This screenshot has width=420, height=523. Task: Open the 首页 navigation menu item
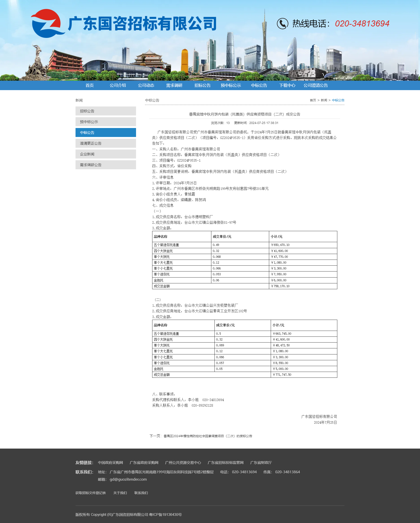(89, 85)
